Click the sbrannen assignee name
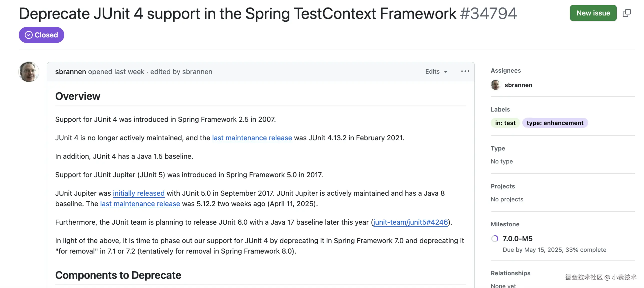Image resolution: width=644 pixels, height=288 pixels. point(518,85)
